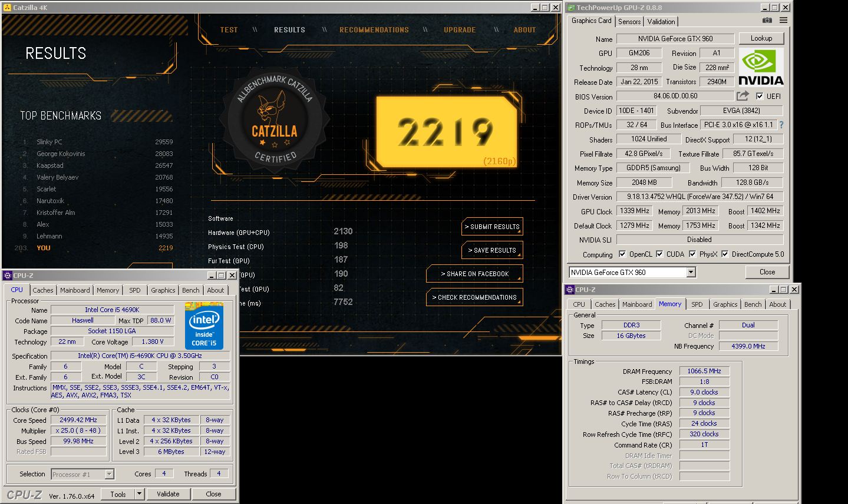Image resolution: width=848 pixels, height=504 pixels.
Task: Click the CAS# Latency value 9.0 clocks
Action: (x=704, y=392)
